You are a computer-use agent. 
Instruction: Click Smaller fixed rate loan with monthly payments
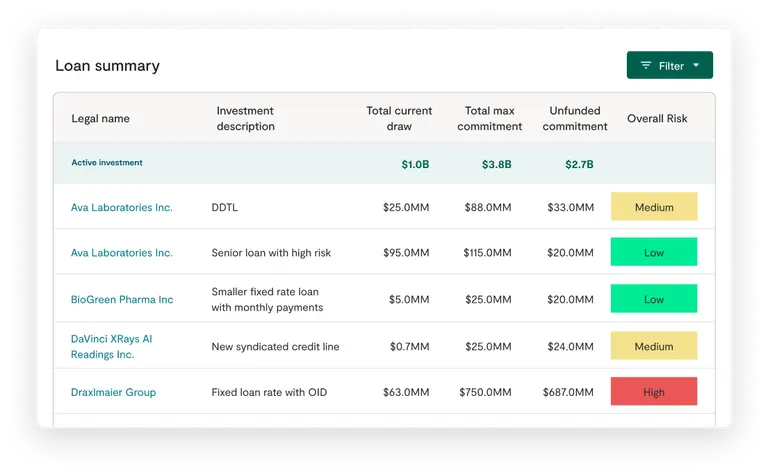coord(267,300)
